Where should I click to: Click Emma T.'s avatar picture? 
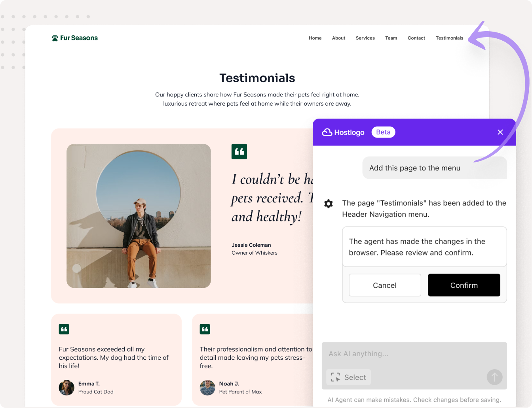click(66, 387)
